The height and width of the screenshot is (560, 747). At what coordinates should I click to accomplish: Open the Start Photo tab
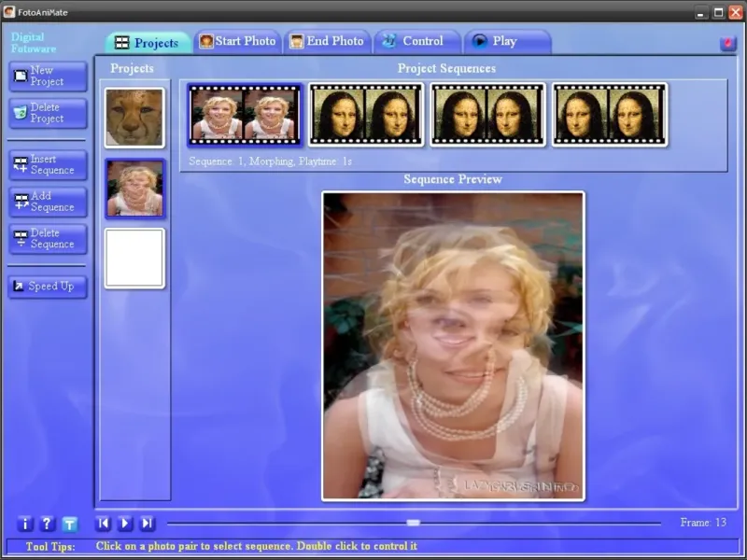tap(238, 41)
